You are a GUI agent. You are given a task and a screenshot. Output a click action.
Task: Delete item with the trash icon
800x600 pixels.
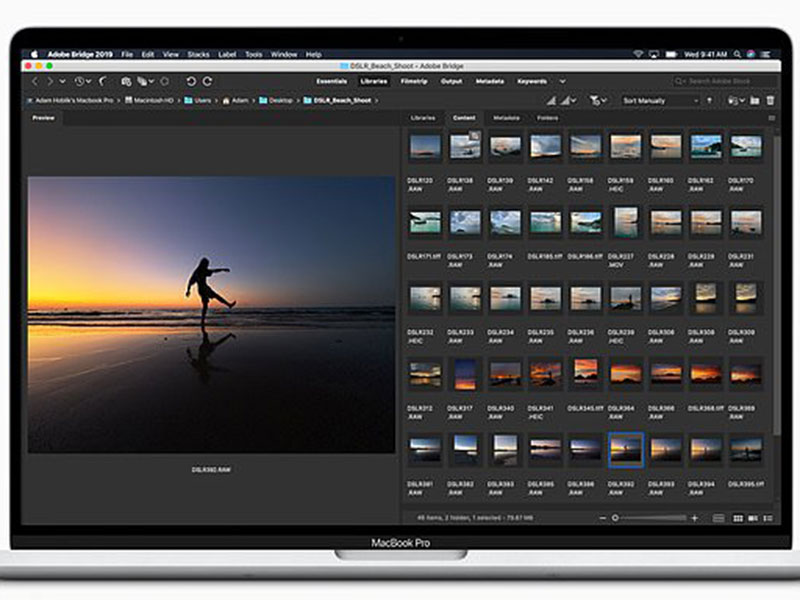pos(770,101)
